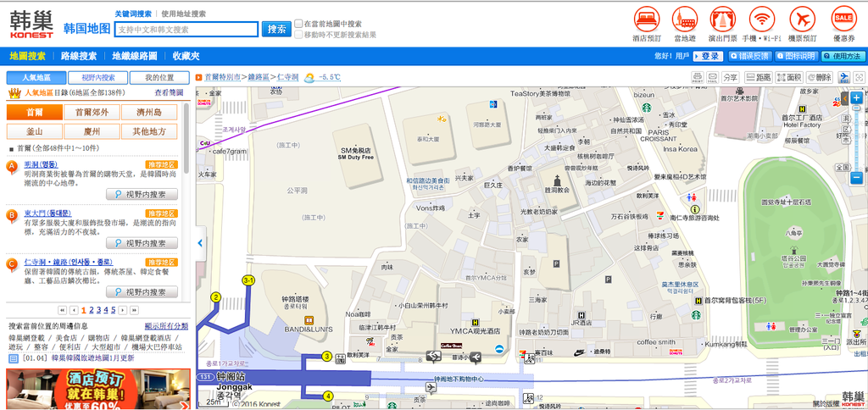Click the A marker for 明洞
This screenshot has height=410, width=868.
pos(12,167)
